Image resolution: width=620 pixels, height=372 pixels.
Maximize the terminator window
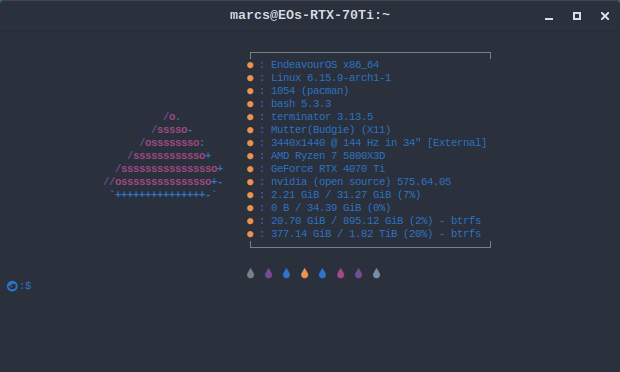tap(577, 16)
